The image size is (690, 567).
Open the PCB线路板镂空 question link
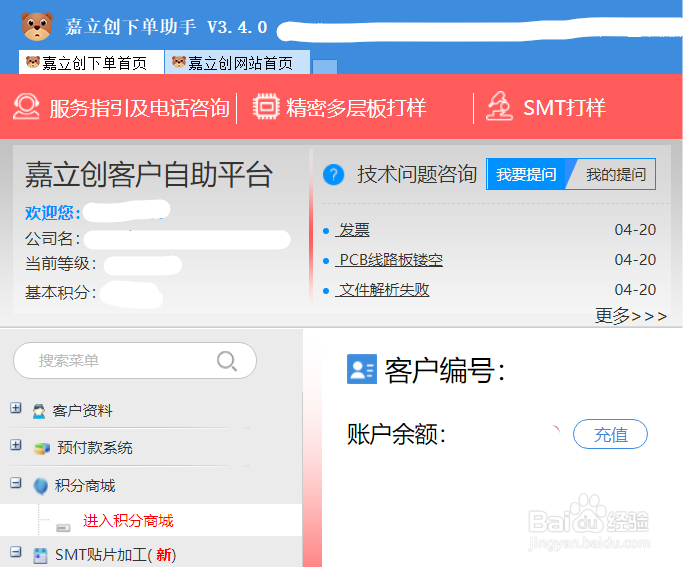coord(389,260)
